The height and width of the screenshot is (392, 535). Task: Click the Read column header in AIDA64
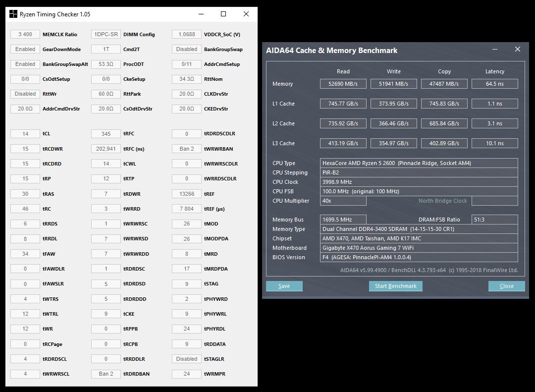click(343, 71)
